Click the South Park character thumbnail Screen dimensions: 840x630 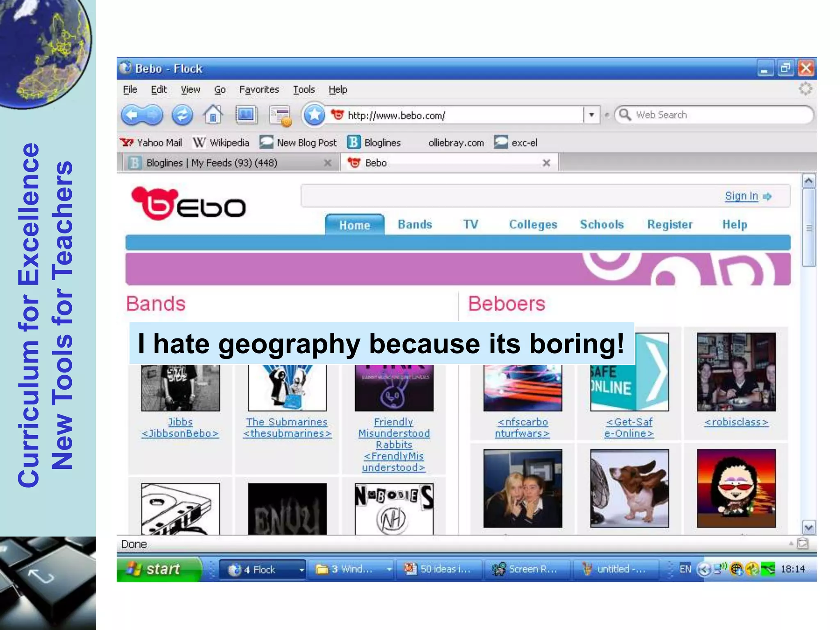736,488
